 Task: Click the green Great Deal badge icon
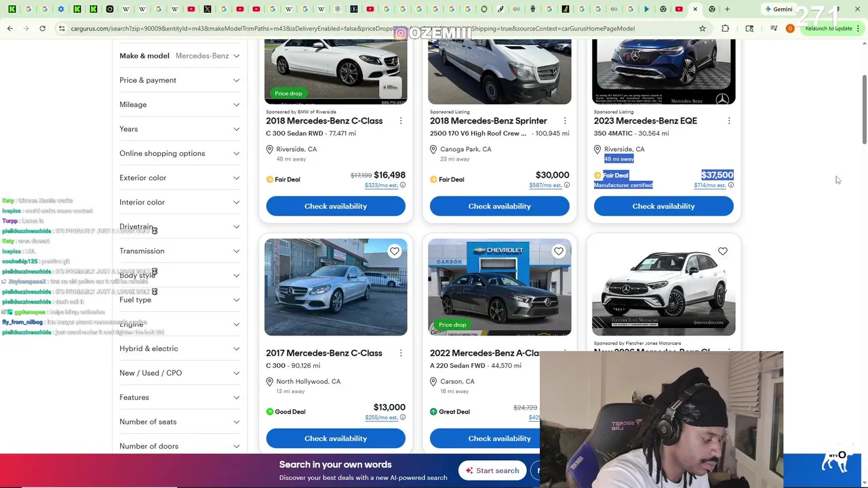pos(434,411)
